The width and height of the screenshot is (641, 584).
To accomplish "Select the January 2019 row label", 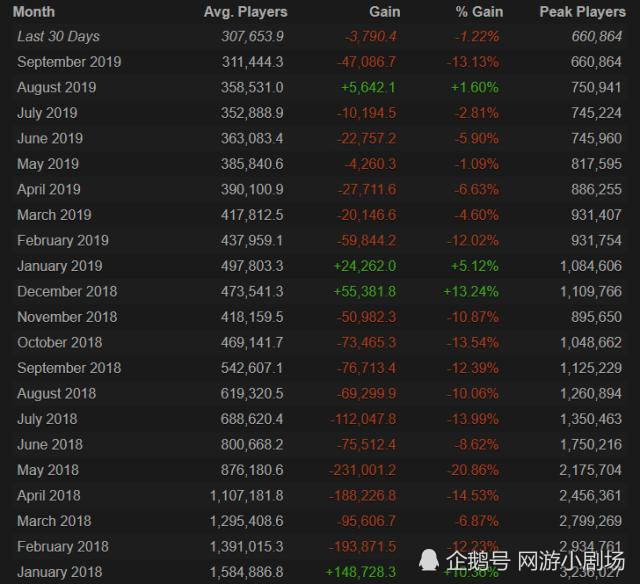I will coord(60,266).
